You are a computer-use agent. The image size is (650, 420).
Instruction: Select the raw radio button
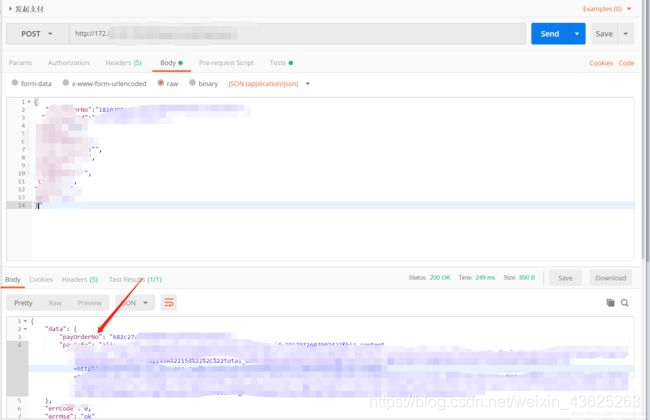(160, 83)
